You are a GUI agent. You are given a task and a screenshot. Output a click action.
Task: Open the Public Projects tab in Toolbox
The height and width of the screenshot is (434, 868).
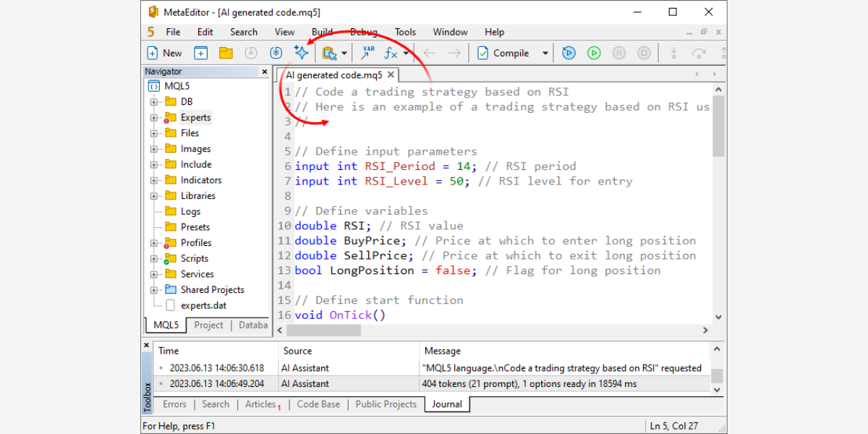click(386, 404)
